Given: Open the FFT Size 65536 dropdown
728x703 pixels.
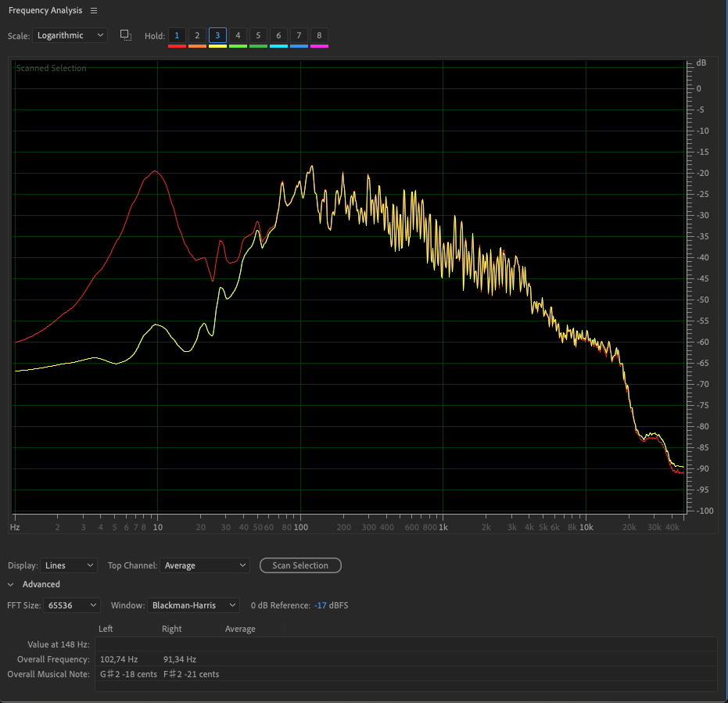Looking at the screenshot, I should (71, 605).
